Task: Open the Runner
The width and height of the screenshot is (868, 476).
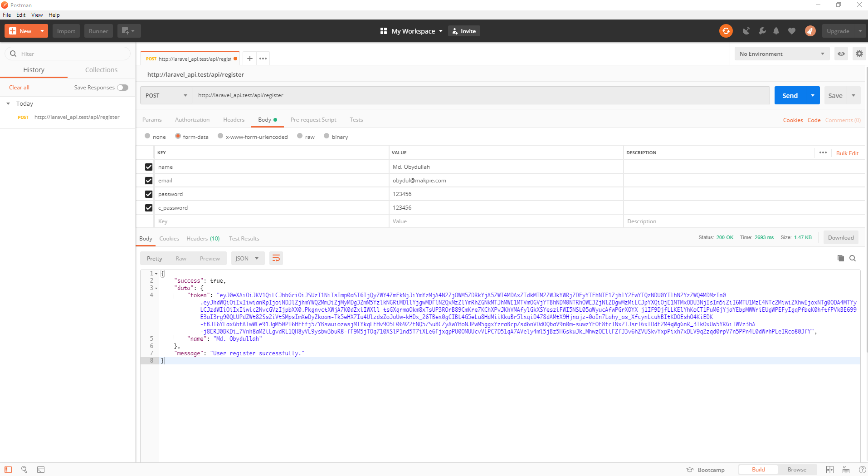Action: point(98,31)
